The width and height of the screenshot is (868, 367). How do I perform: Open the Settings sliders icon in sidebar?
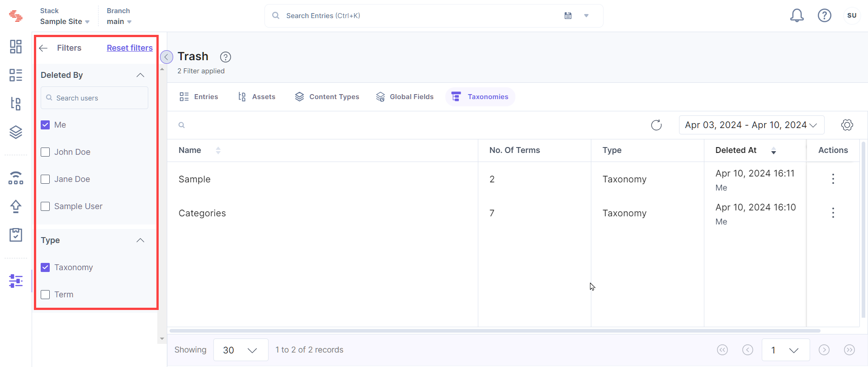click(16, 281)
